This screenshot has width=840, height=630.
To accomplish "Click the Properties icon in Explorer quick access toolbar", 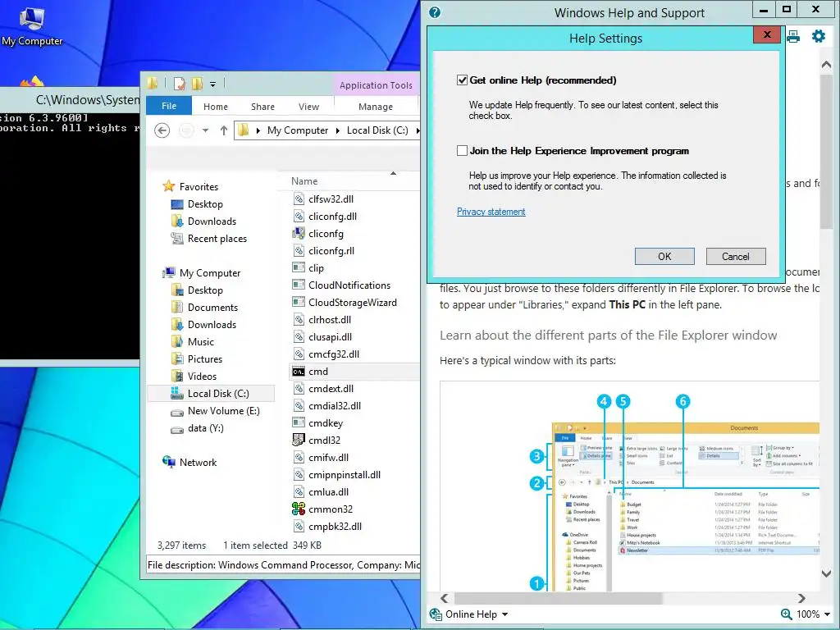I will pos(180,84).
